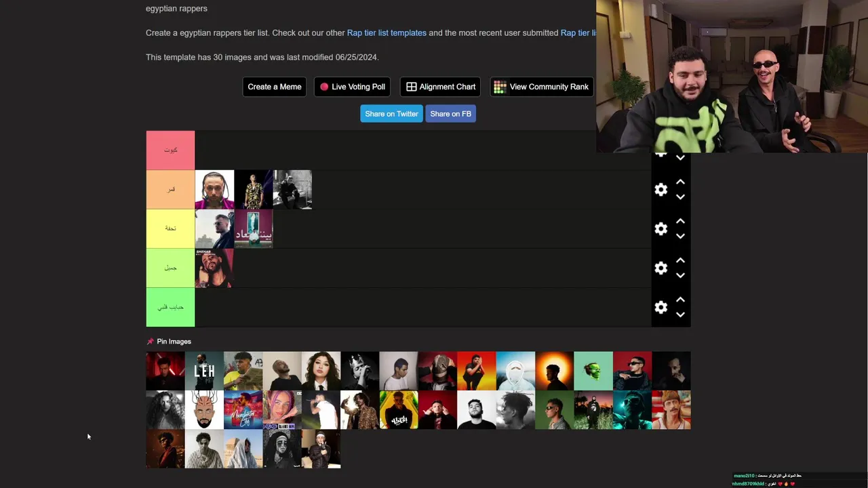Select the dark-haired woman in suit thumbnail

321,371
